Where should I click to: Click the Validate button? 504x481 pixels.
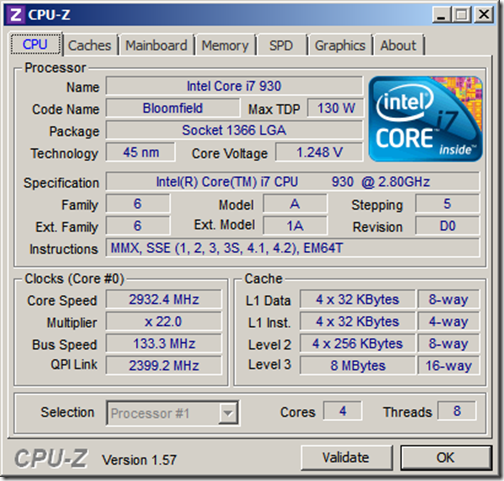(x=346, y=458)
